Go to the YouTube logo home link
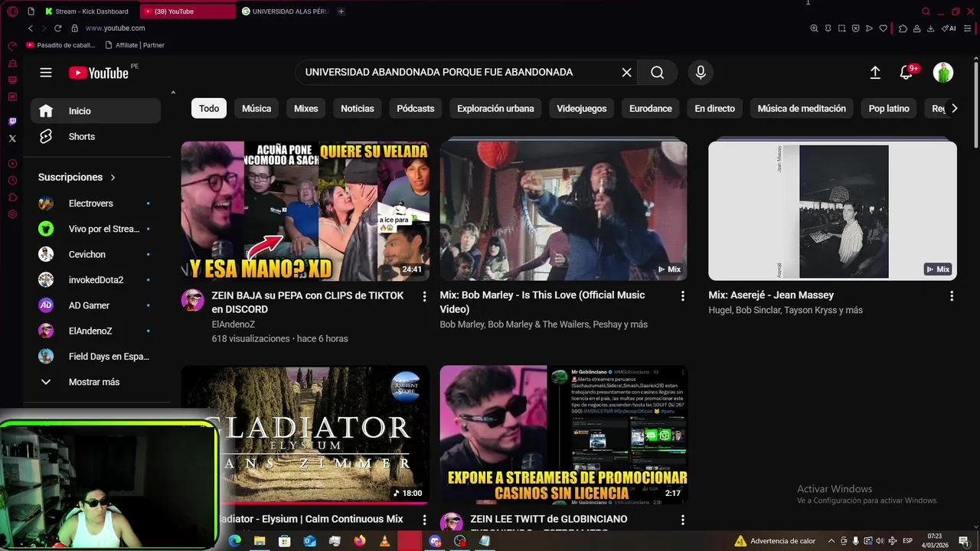 [x=99, y=73]
